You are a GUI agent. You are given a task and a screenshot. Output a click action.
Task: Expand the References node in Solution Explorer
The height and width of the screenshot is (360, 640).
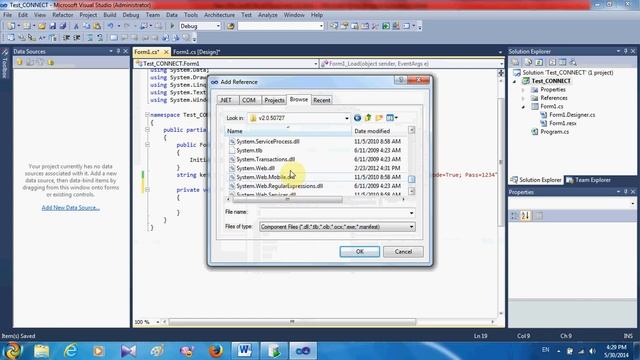click(523, 98)
